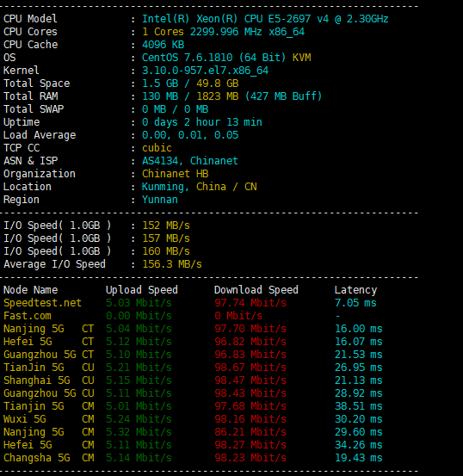Select the Total RAM 1823 MB text
This screenshot has width=463, height=476.
tap(218, 96)
